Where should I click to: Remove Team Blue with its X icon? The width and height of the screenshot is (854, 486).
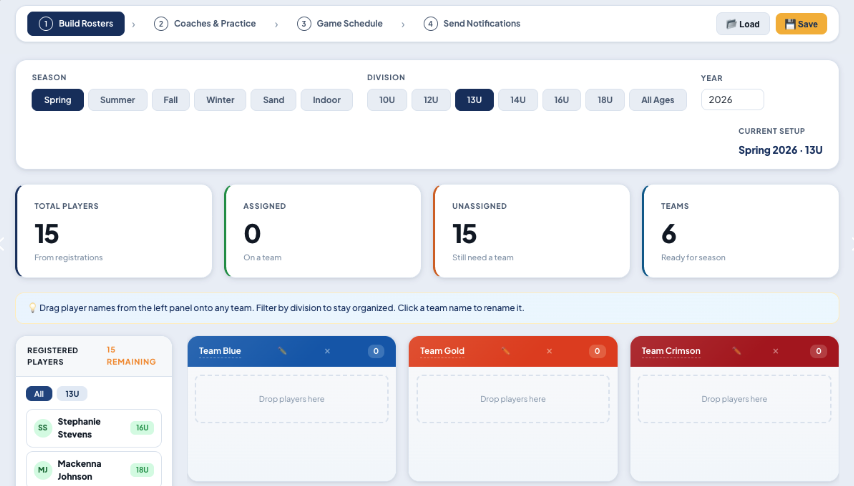[x=327, y=351]
